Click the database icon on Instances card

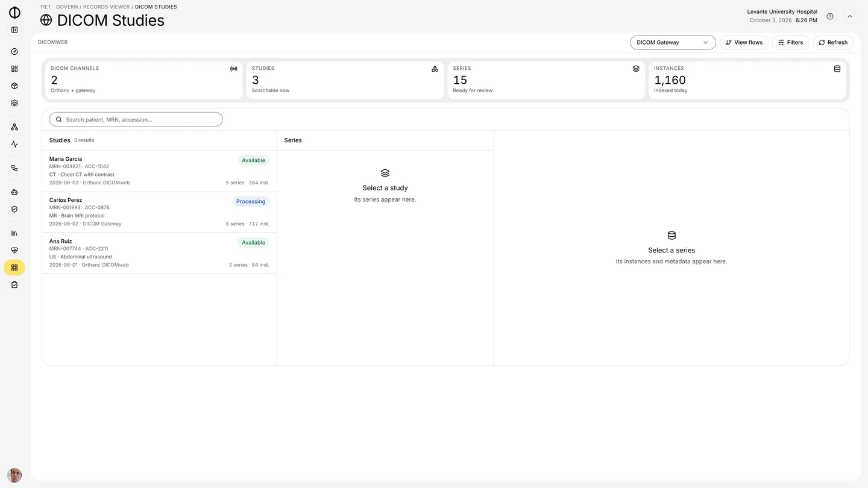(x=837, y=69)
